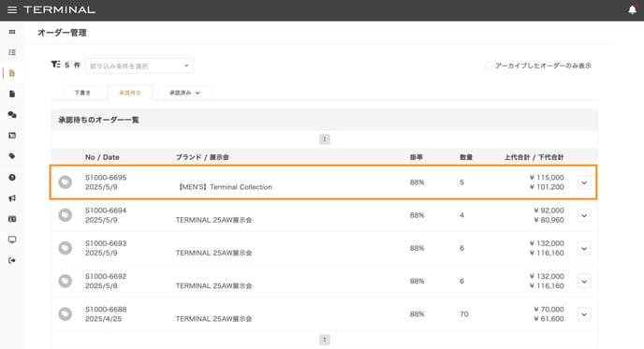The height and width of the screenshot is (349, 644).
Task: Open the chat messages sidebar icon
Action: click(x=12, y=114)
